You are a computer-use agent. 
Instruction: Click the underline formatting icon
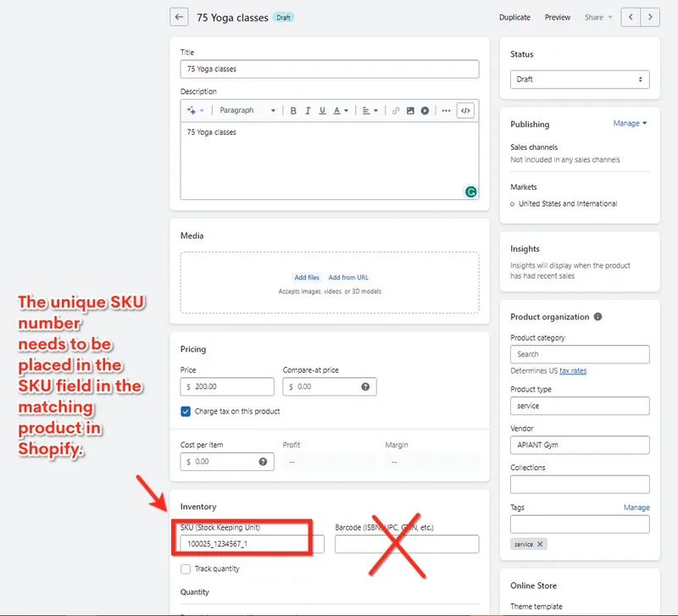(322, 111)
